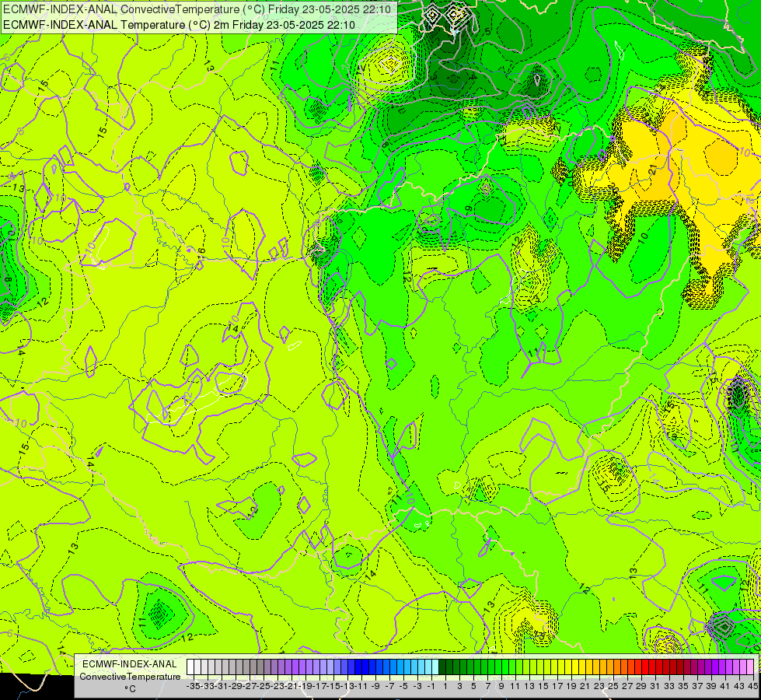Click the 16 contour label on the map

[201, 252]
